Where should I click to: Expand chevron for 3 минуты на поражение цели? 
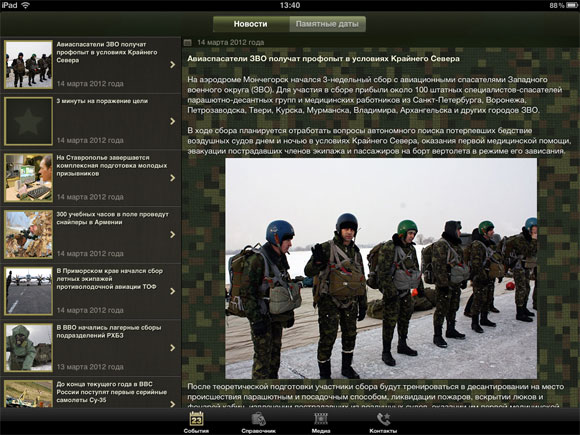pyautogui.click(x=172, y=121)
